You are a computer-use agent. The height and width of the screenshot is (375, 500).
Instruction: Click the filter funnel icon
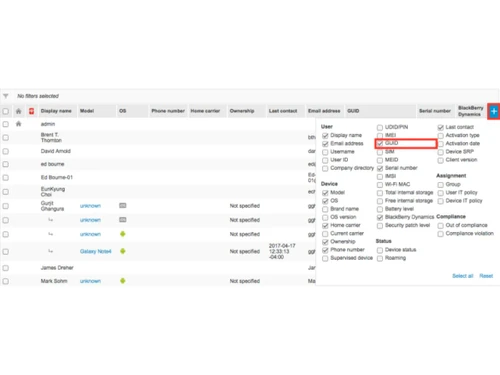pyautogui.click(x=6, y=96)
